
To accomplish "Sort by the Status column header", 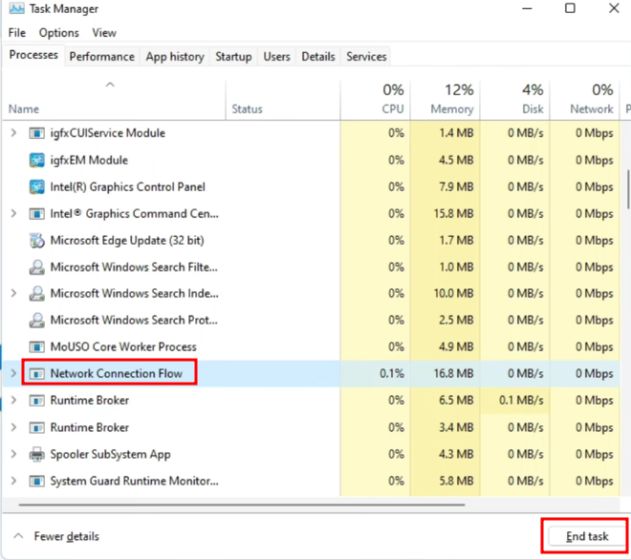I will [283, 100].
